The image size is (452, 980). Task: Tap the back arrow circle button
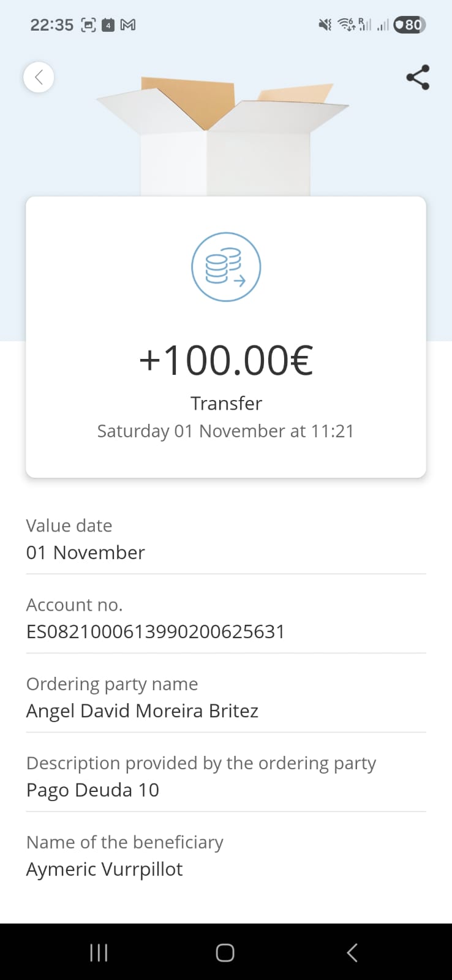pos(39,78)
